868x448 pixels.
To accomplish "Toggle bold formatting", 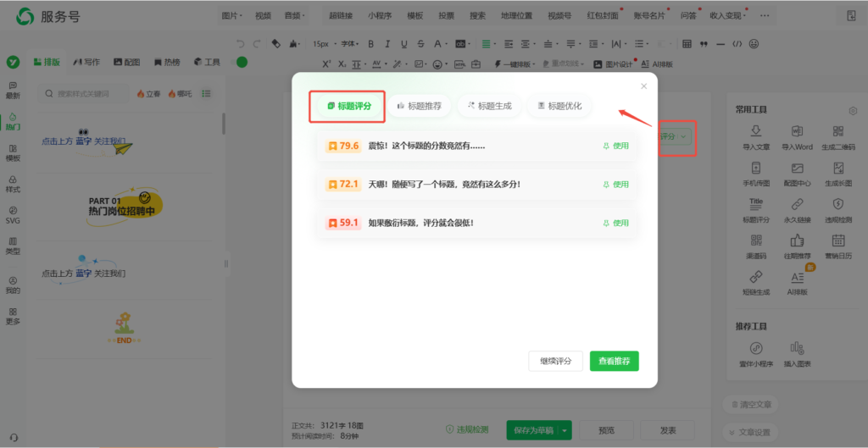I will [371, 44].
